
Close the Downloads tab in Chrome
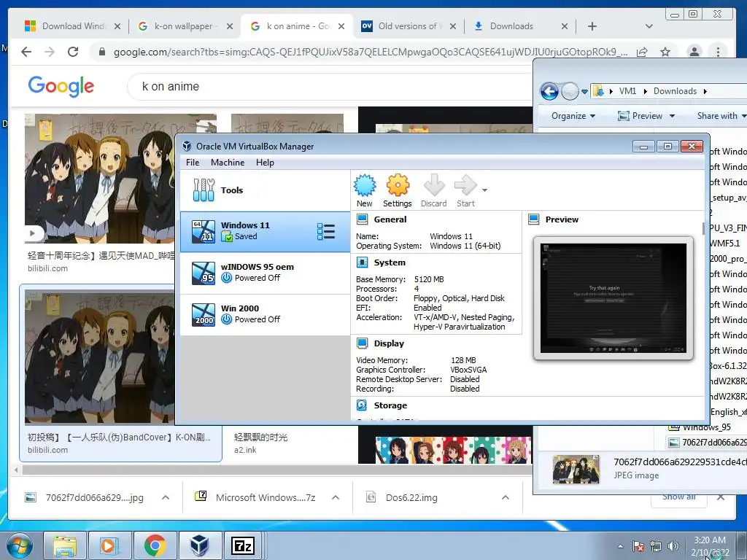[565, 26]
